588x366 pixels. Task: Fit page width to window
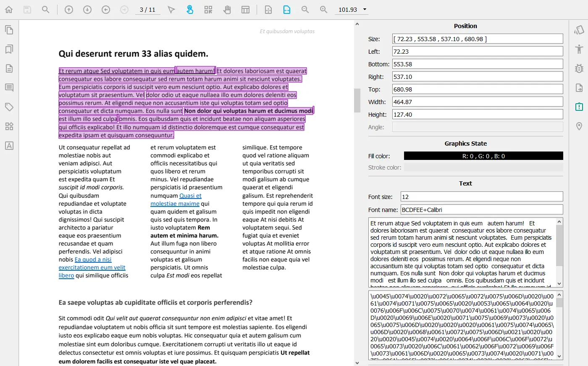[287, 10]
